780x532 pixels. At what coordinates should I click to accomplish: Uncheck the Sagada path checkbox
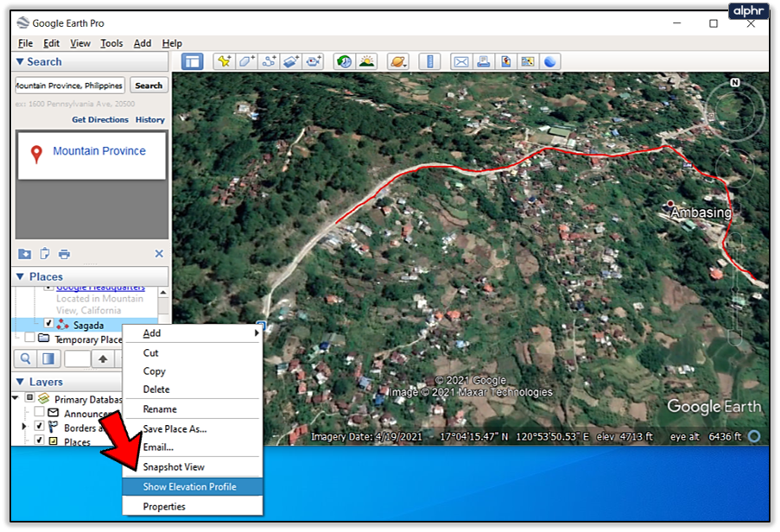tap(48, 323)
